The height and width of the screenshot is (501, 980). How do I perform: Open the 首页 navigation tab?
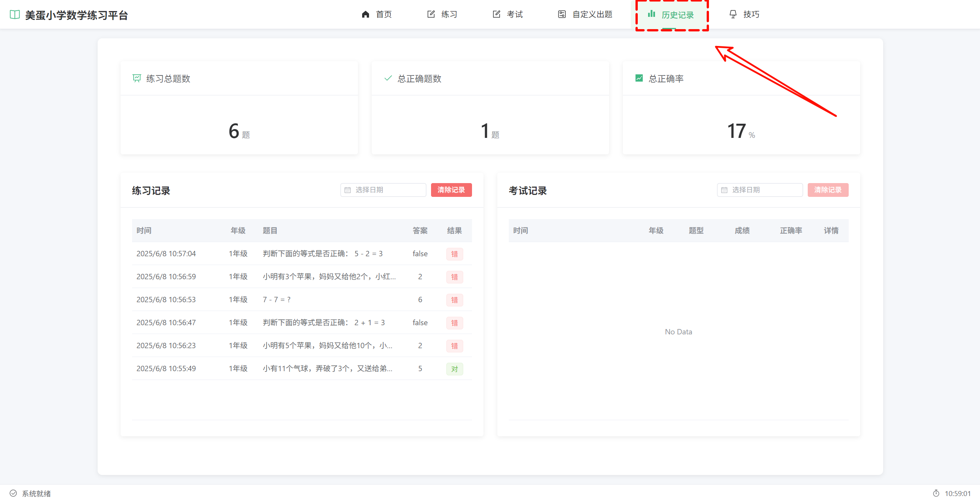377,15
